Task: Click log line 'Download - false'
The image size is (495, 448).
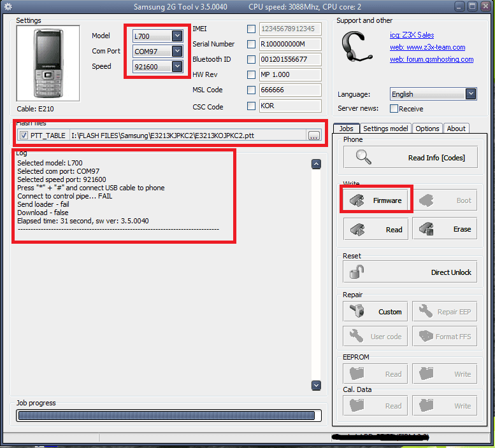Action: (43, 213)
